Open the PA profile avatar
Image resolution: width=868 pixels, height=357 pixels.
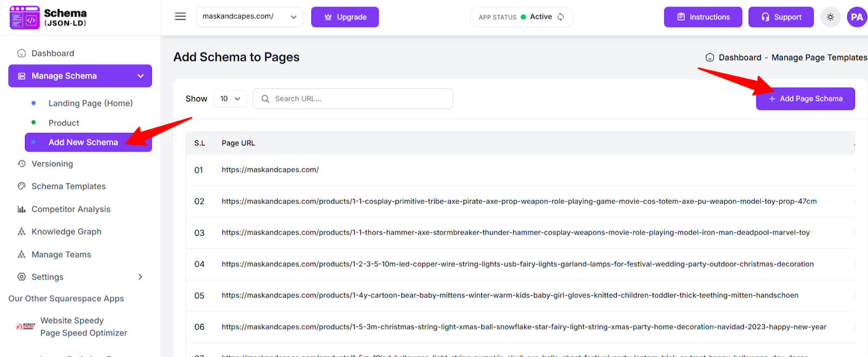857,17
